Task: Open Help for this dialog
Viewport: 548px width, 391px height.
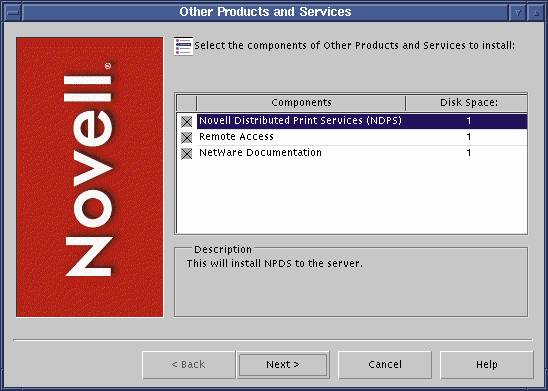Action: tap(486, 365)
